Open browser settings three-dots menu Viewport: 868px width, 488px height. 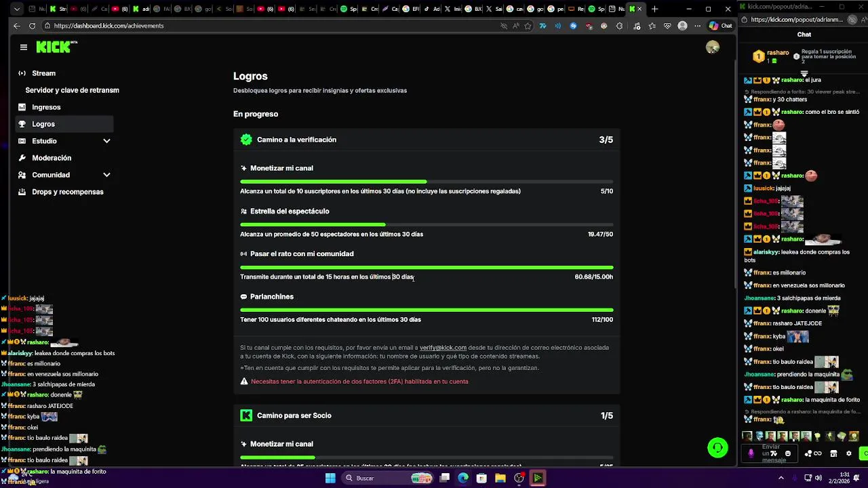[697, 26]
